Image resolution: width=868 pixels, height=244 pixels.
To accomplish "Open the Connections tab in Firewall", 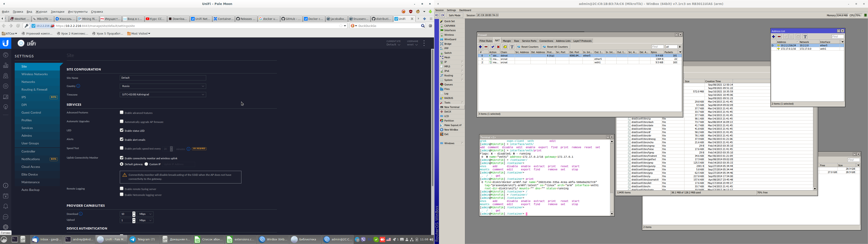I will click(x=546, y=41).
